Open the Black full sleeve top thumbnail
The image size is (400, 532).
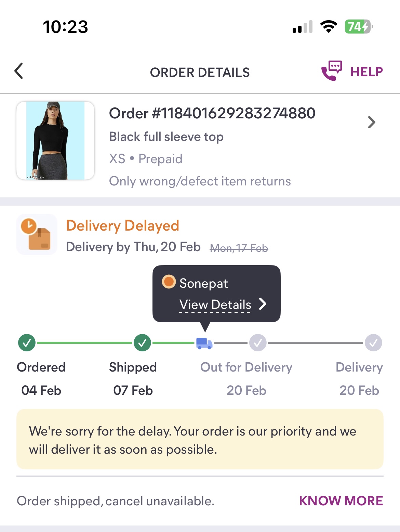pyautogui.click(x=55, y=141)
